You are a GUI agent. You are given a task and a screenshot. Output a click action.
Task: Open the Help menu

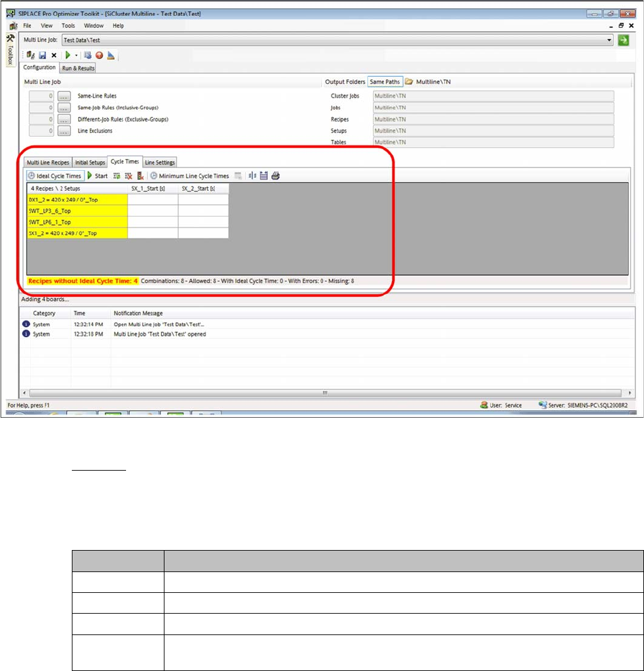coord(118,26)
